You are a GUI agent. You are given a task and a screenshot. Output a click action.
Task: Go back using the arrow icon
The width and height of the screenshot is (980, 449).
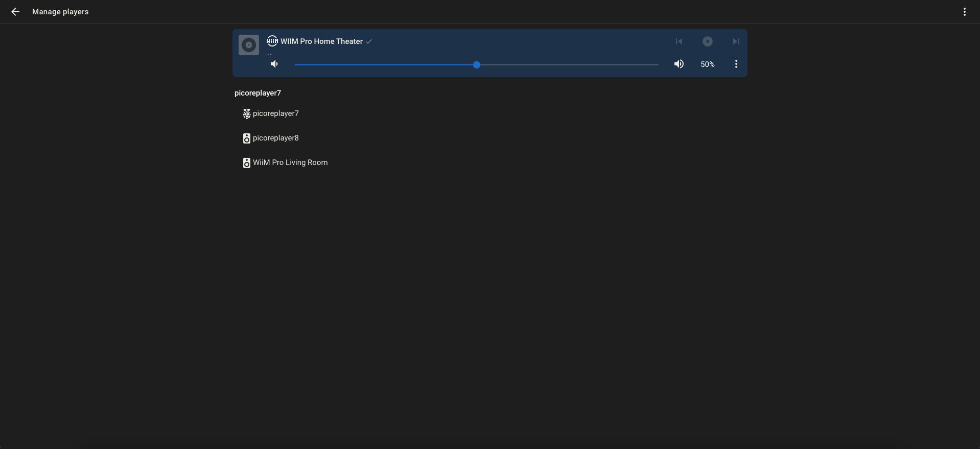pos(15,12)
